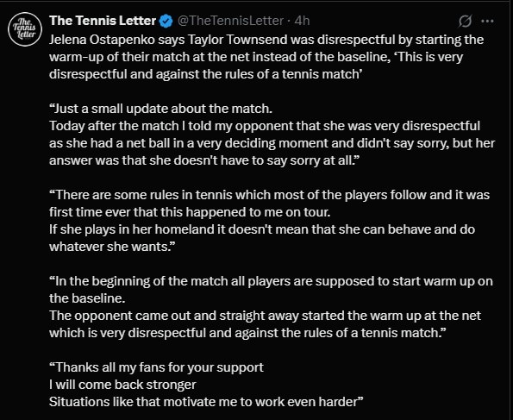Click 'Situations like that motivate me' line
513x420 pixels.
pos(206,402)
